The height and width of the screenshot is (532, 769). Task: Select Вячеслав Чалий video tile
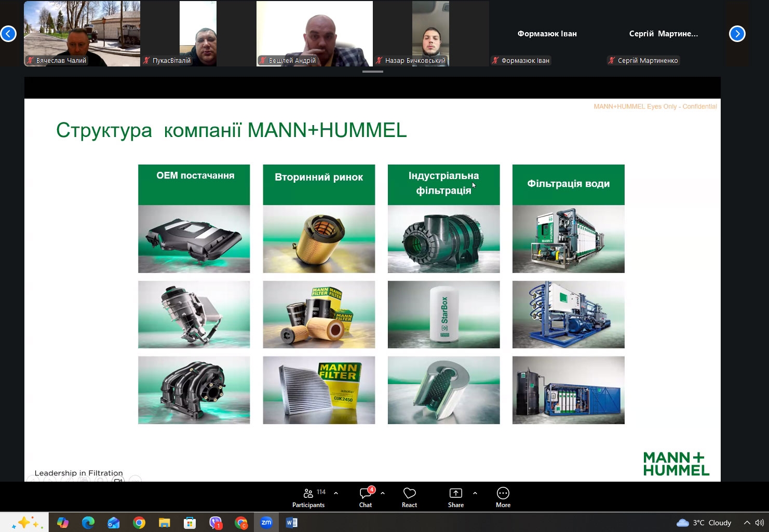pos(82,34)
